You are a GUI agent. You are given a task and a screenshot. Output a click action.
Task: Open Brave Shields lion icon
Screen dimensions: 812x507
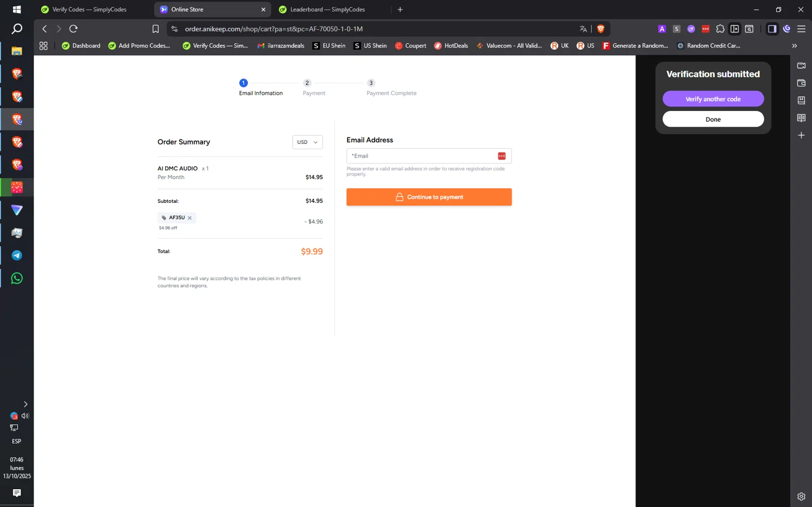(x=600, y=29)
